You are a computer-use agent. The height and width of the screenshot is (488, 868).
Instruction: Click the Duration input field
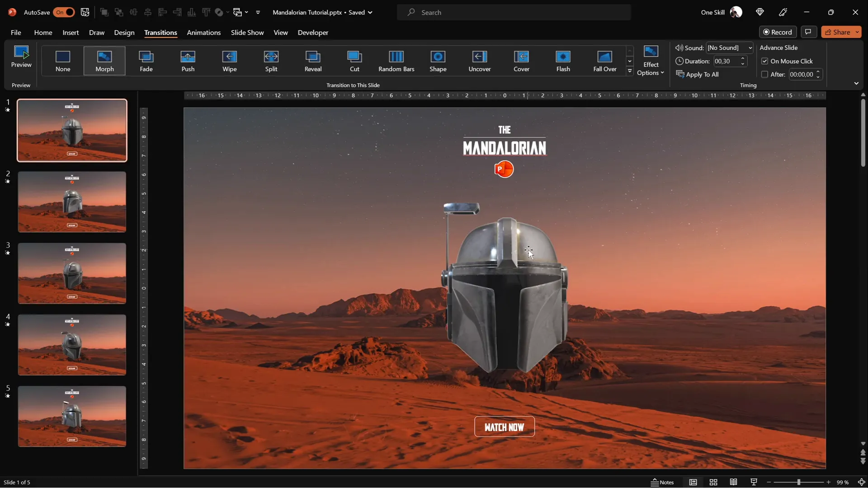pyautogui.click(x=725, y=61)
